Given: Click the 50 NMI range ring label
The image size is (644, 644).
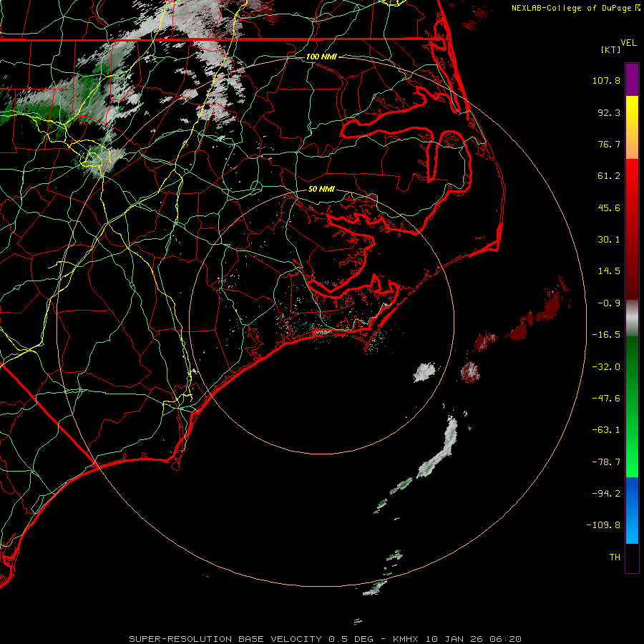Looking at the screenshot, I should pyautogui.click(x=321, y=189).
